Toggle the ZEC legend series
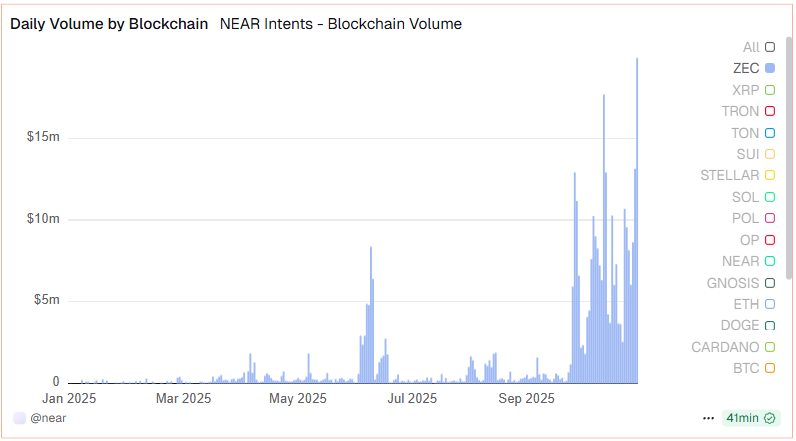 coord(769,68)
